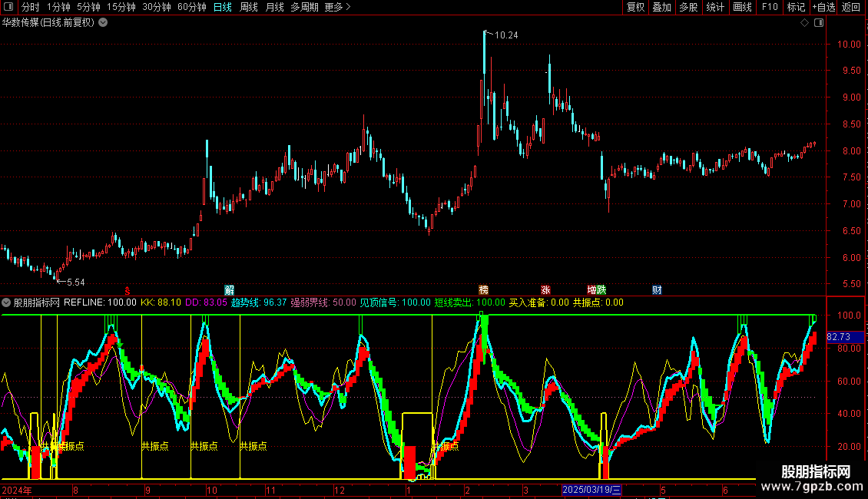Click the 涨 event marker

coord(546,290)
